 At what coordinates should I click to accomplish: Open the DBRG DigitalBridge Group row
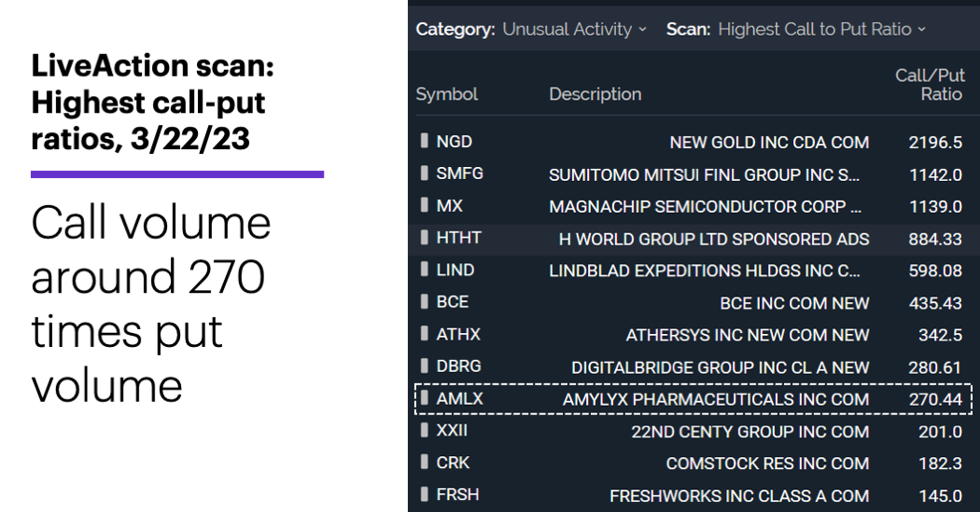tap(693, 367)
